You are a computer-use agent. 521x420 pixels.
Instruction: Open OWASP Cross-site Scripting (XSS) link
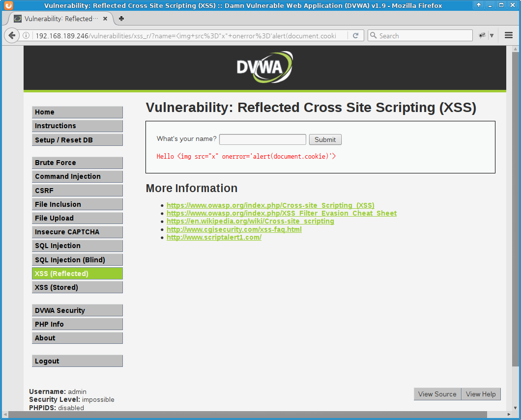(270, 205)
